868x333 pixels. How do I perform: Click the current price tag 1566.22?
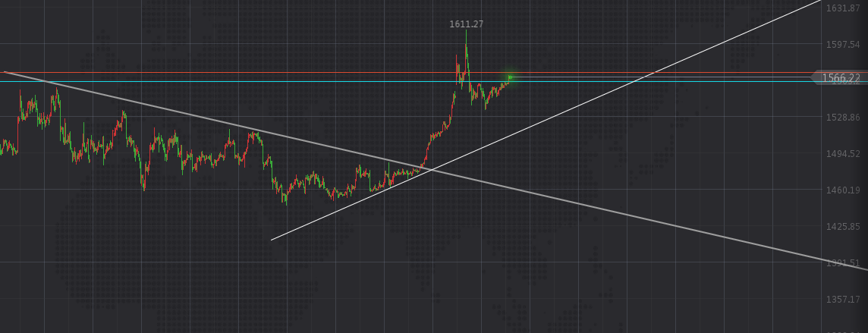coord(840,78)
